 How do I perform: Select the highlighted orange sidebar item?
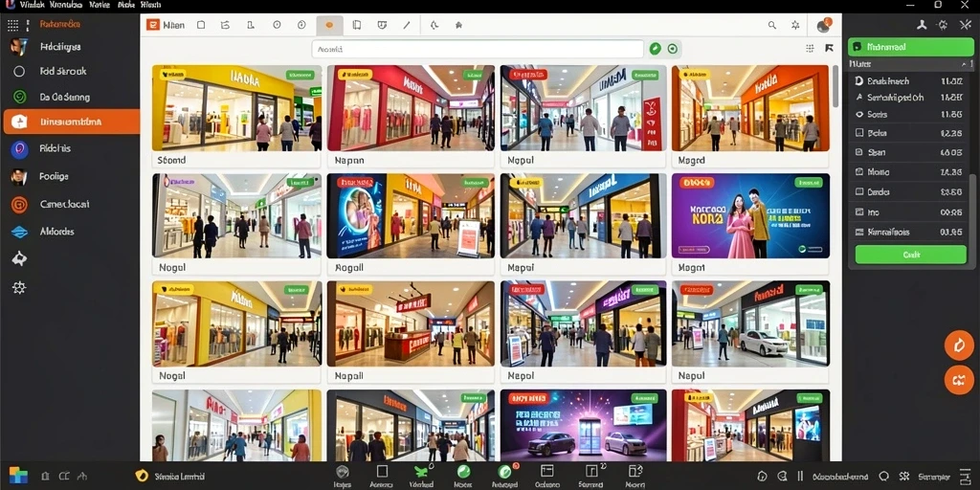(x=71, y=122)
